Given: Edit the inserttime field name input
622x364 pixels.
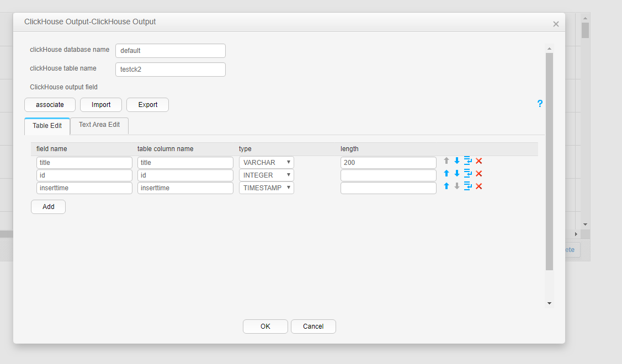Looking at the screenshot, I should click(84, 188).
